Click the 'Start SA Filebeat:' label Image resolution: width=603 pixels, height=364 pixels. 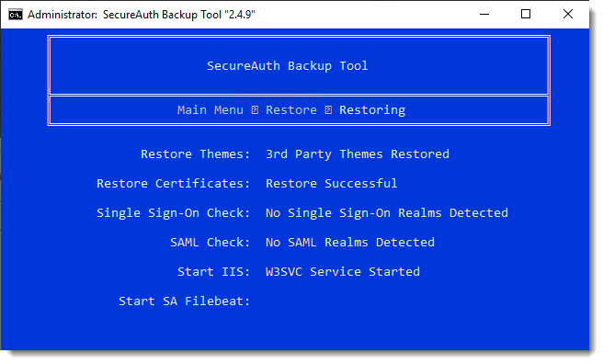(x=184, y=301)
